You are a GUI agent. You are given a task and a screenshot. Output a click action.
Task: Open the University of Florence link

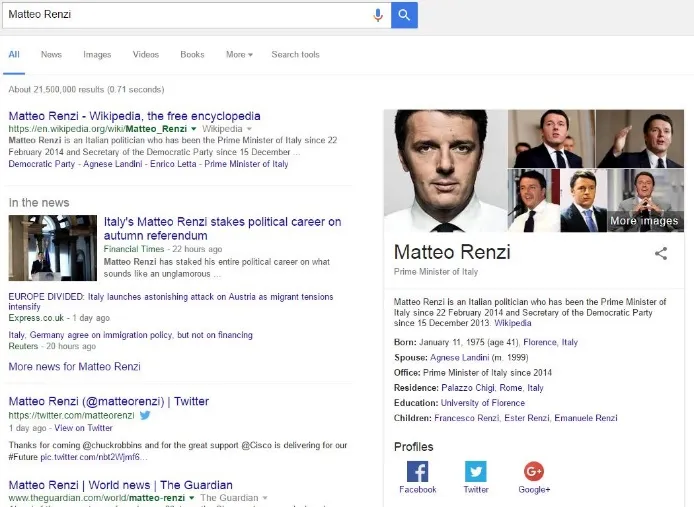click(x=483, y=403)
